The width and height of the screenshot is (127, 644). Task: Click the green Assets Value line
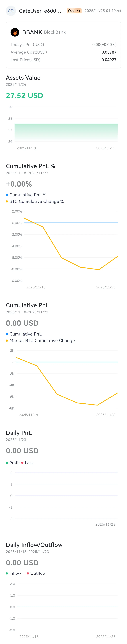pos(66,124)
